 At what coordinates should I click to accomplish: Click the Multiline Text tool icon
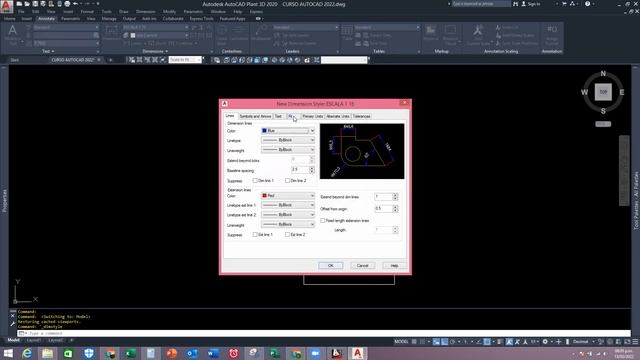point(13,30)
